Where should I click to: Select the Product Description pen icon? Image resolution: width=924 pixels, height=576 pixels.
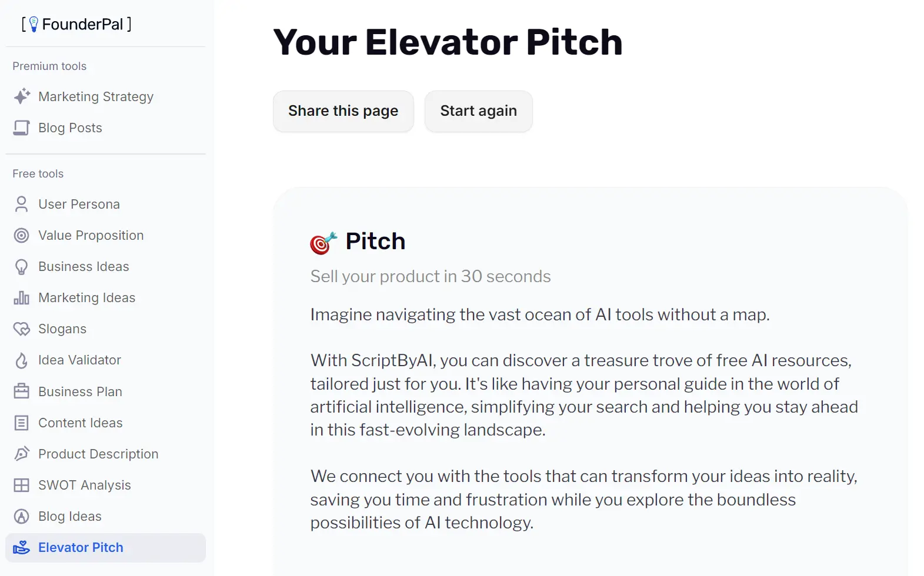pos(22,454)
